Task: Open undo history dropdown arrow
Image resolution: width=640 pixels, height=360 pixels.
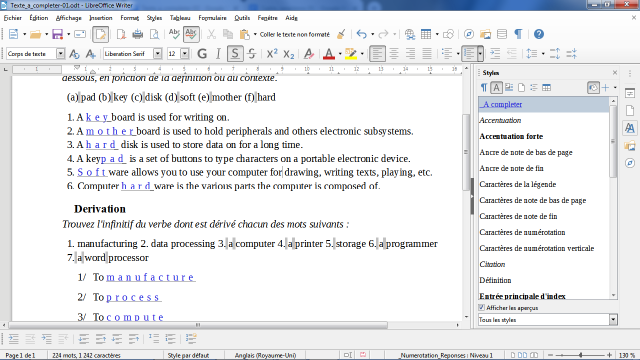Action: 372,34
